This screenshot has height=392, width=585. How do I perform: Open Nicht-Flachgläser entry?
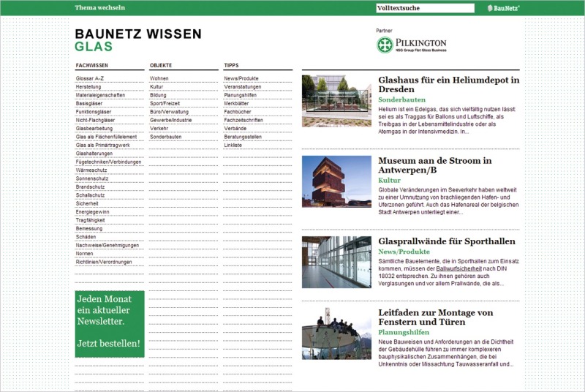point(95,120)
